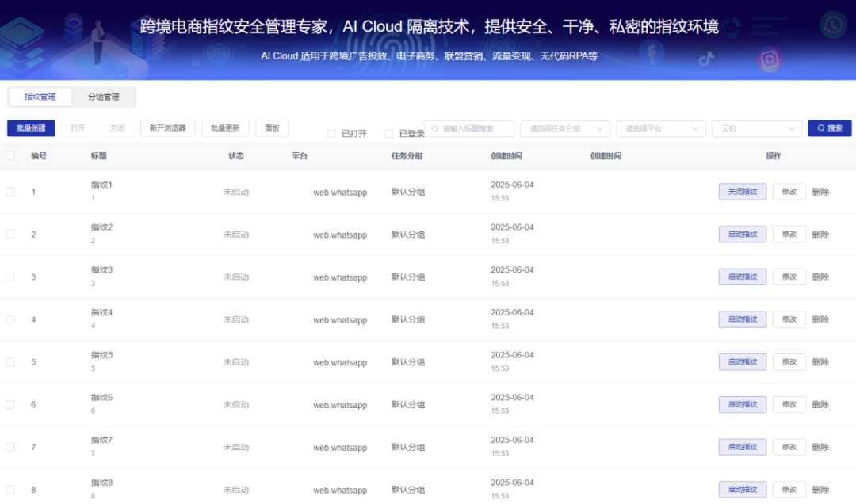Click the 任务分组 column header
The width and height of the screenshot is (856, 504).
[x=407, y=156]
